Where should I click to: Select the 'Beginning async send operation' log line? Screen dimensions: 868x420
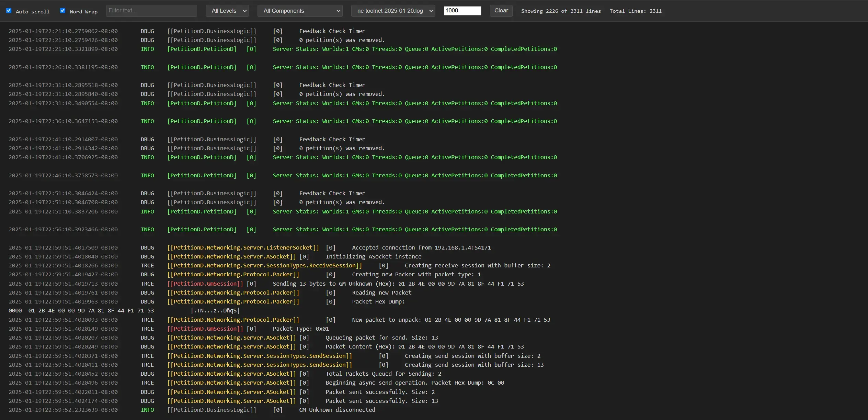[x=415, y=383]
